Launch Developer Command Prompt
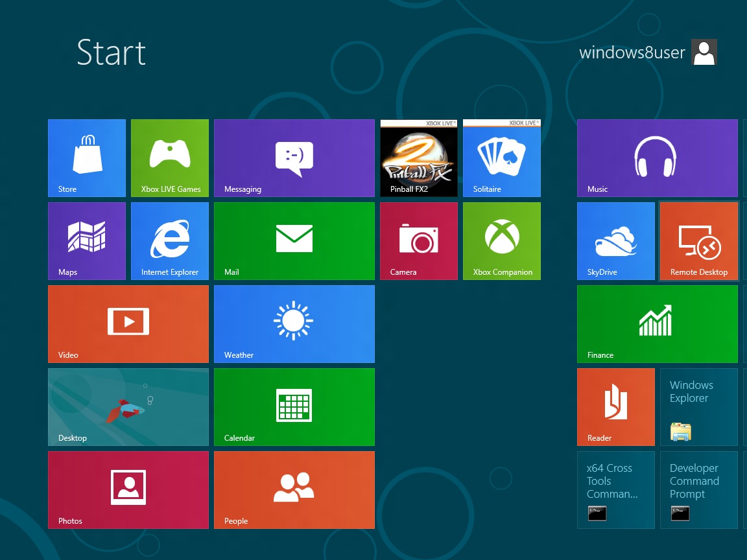Viewport: 747px width, 560px height. click(698, 489)
